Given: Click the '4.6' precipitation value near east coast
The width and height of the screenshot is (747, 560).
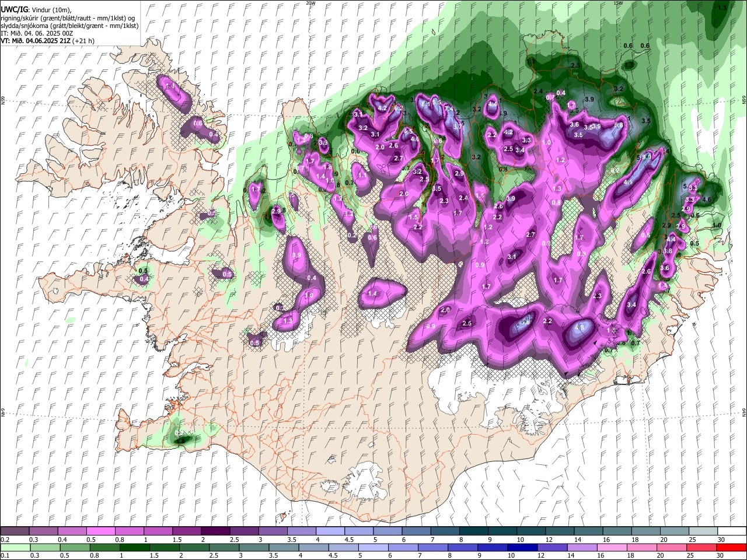Looking at the screenshot, I should pyautogui.click(x=707, y=200).
